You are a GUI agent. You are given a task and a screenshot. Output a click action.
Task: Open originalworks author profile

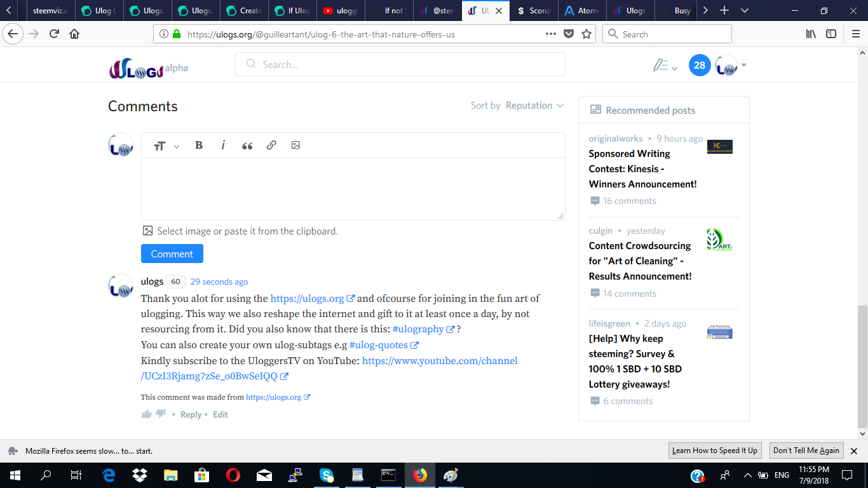616,139
